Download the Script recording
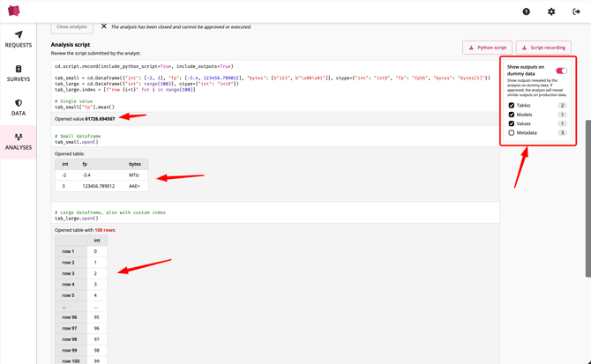The height and width of the screenshot is (364, 591). pos(543,48)
